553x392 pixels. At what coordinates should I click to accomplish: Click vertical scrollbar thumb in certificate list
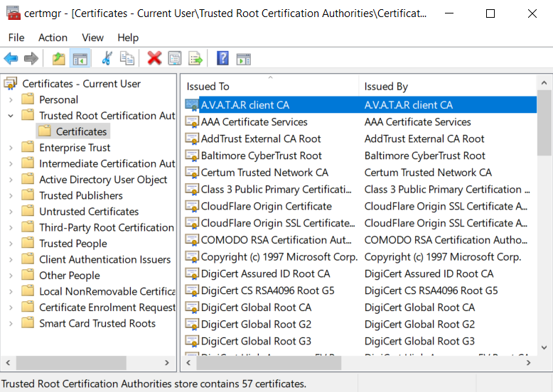pos(544,123)
